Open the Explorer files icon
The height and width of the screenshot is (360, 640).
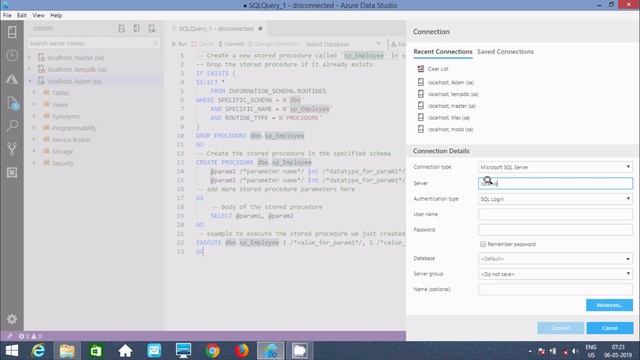click(x=12, y=102)
